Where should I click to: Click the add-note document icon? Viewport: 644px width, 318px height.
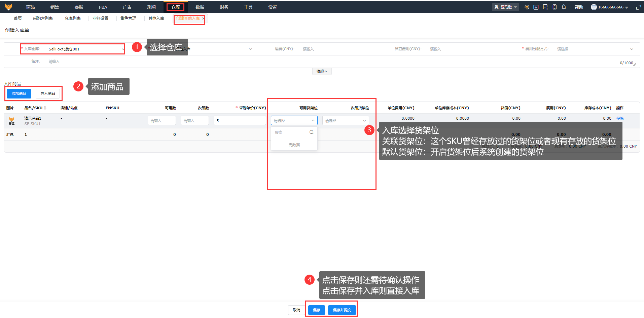point(545,7)
